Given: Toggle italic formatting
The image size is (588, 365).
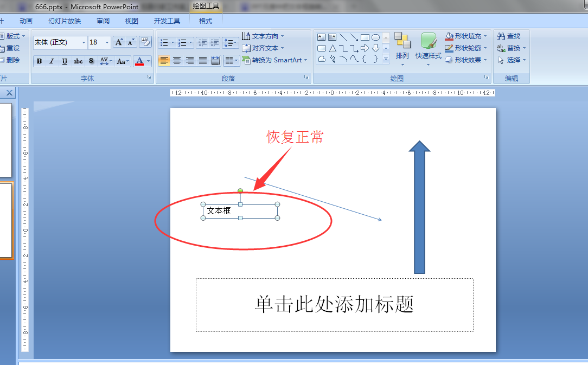Looking at the screenshot, I should (x=52, y=61).
